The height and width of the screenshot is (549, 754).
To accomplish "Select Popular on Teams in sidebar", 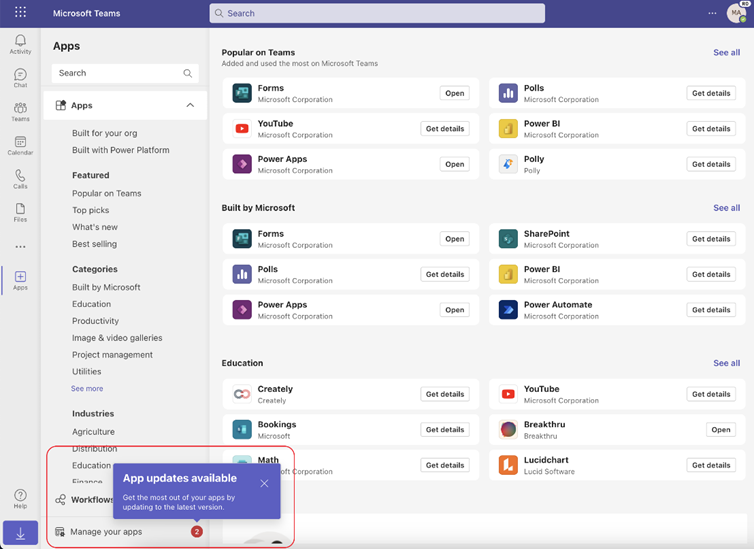I will (x=107, y=193).
